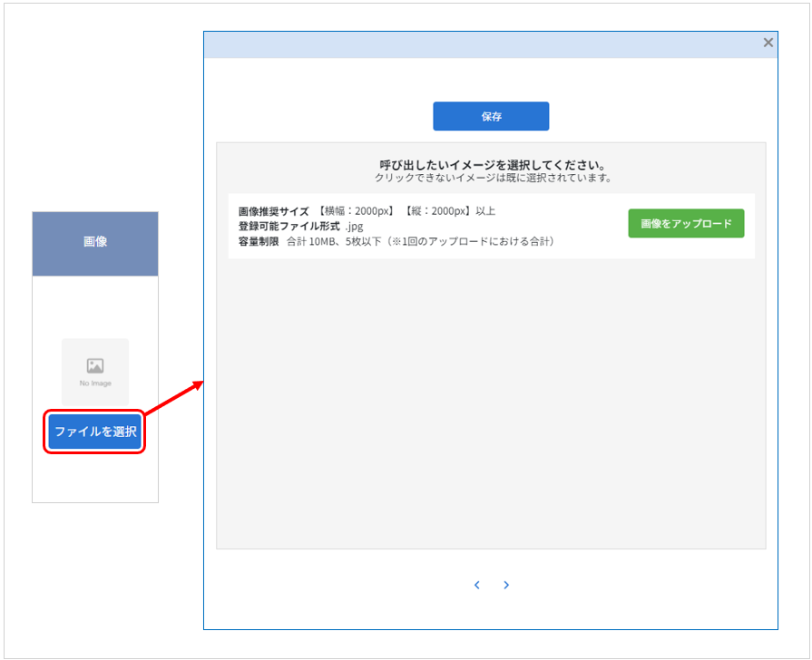The width and height of the screenshot is (812, 660).
Task: Go to previous page with left chevron
Action: pyautogui.click(x=477, y=585)
